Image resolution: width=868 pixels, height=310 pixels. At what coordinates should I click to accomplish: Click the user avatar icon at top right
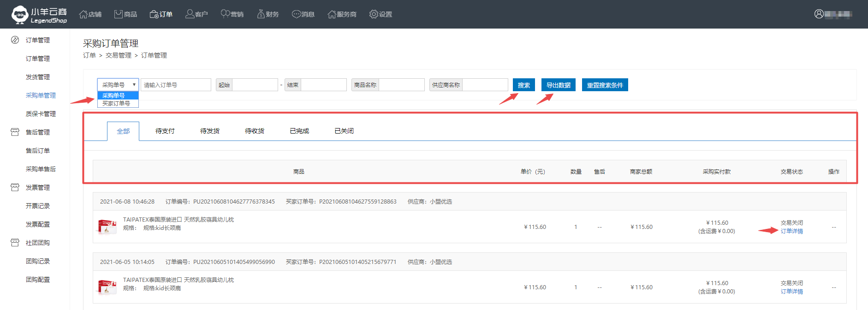pos(819,14)
